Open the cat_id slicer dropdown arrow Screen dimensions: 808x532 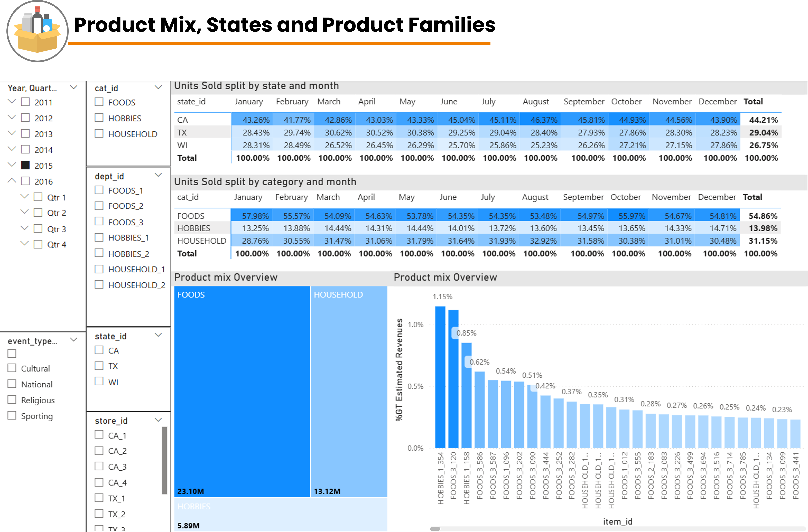point(158,88)
